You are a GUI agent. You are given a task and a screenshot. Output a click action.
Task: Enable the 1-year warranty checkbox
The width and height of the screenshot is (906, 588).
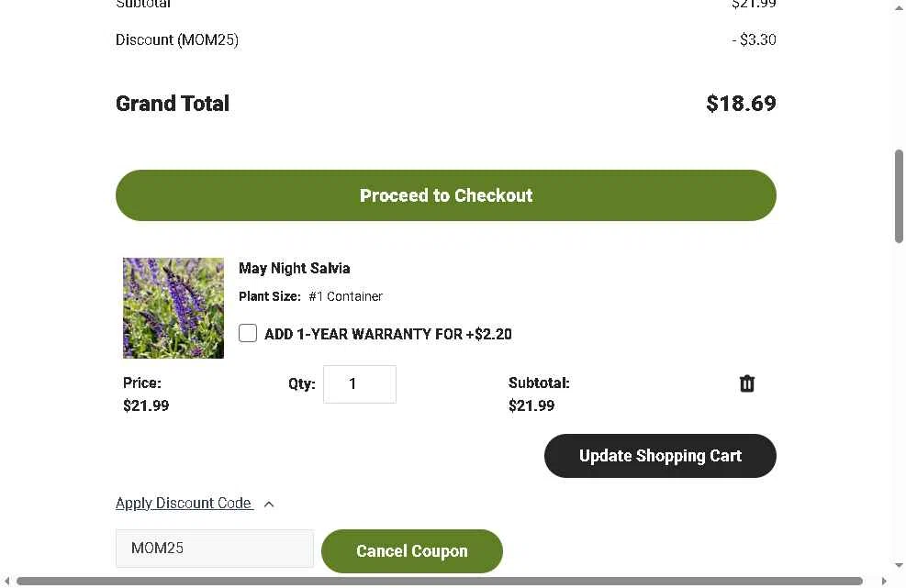[248, 333]
